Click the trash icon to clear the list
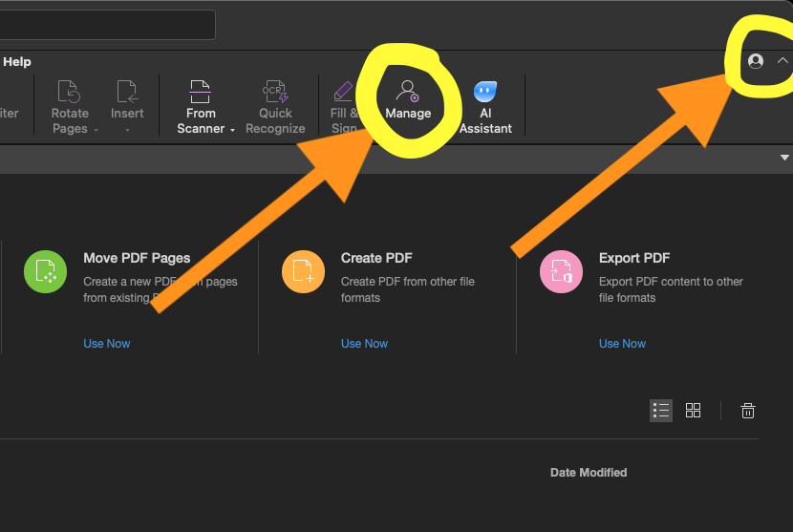The width and height of the screenshot is (793, 532). point(748,411)
